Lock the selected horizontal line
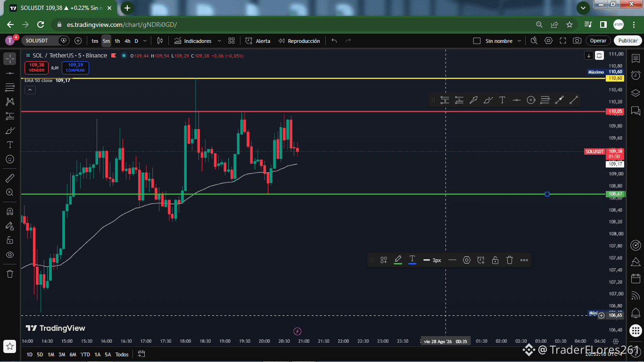The image size is (644, 362). point(495,260)
